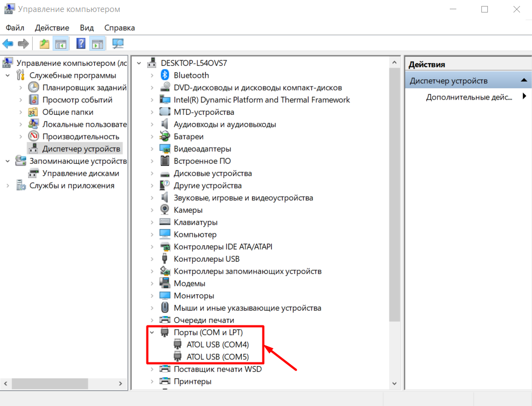Expand the Службы и приложения node
This screenshot has height=406, width=532.
8,186
